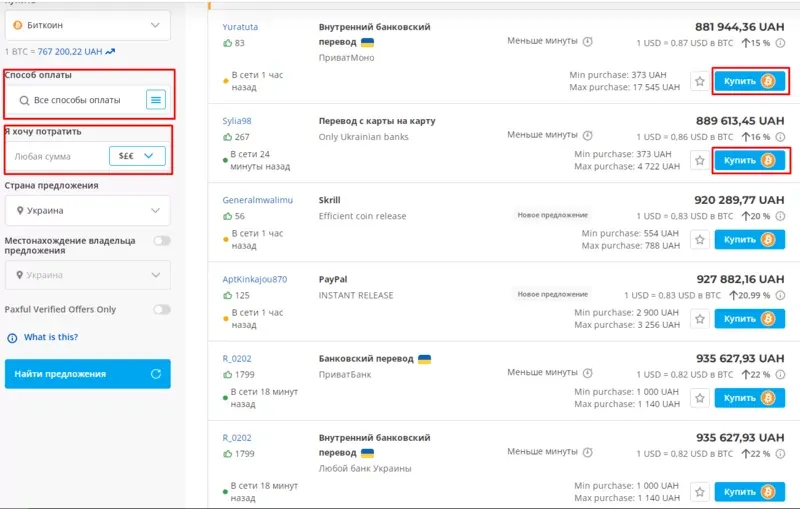The height and width of the screenshot is (509, 800).
Task: Open Yuratuta's seller profile
Action: coord(240,27)
